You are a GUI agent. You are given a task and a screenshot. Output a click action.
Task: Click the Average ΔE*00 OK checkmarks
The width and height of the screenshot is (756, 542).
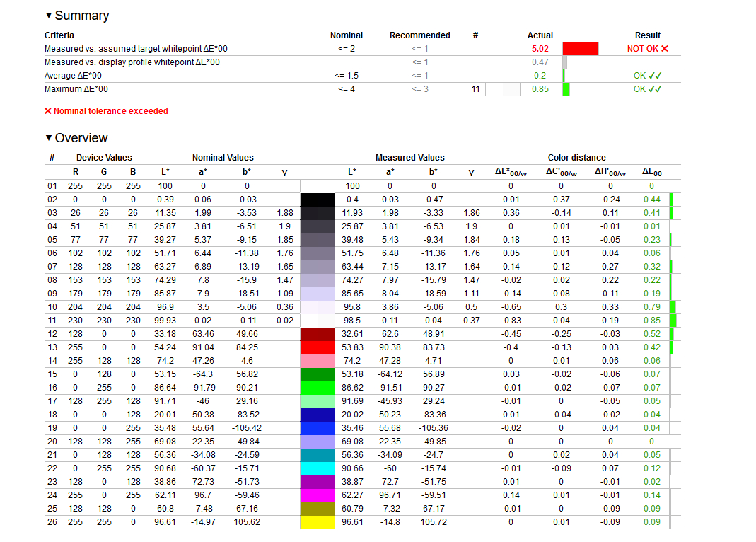pos(655,76)
